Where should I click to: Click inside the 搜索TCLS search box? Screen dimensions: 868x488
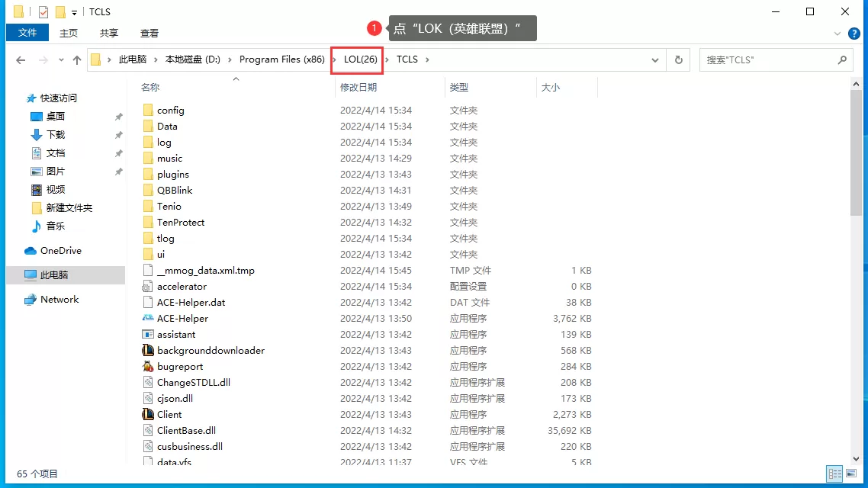770,59
